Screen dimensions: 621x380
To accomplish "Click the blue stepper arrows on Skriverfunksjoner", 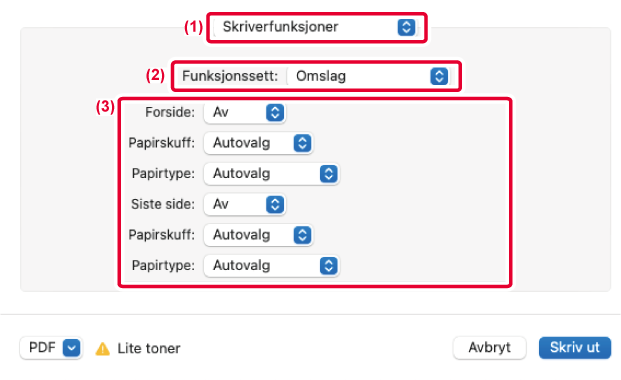I will click(406, 27).
